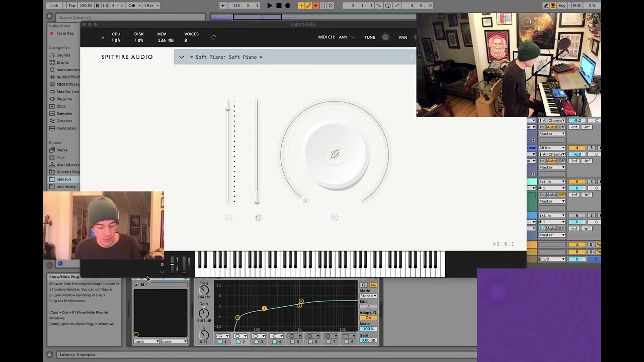Click the EQ Eight Gain knob showing -1.61 dB

click(204, 313)
